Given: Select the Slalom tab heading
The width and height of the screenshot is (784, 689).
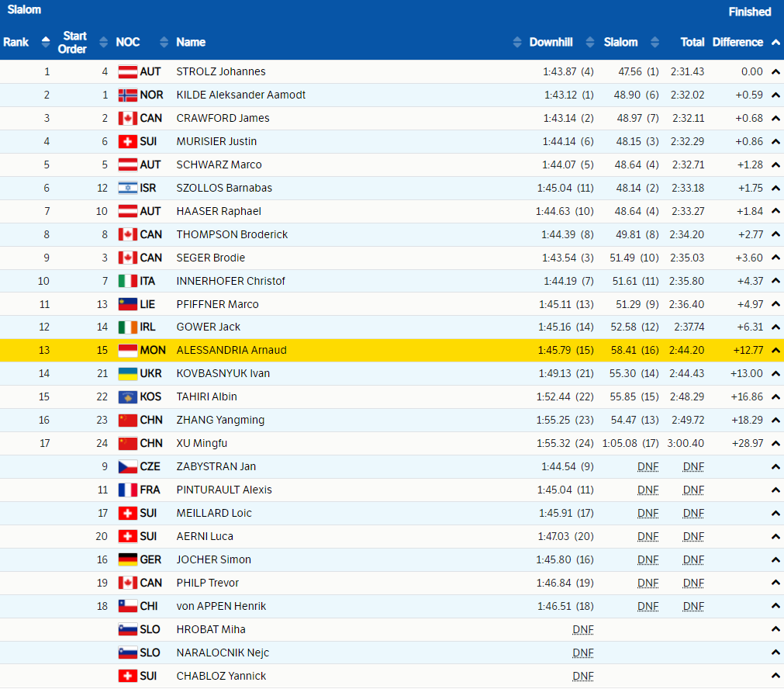Looking at the screenshot, I should click(x=24, y=10).
